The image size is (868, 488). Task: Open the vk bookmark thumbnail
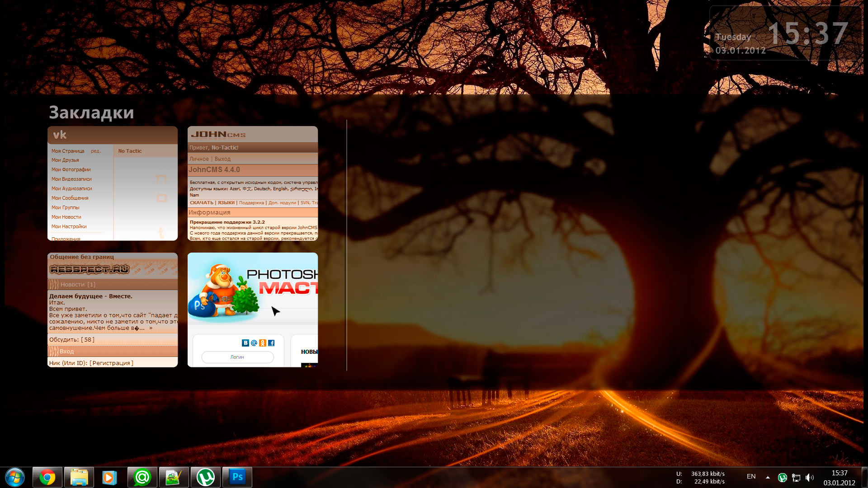click(x=113, y=183)
